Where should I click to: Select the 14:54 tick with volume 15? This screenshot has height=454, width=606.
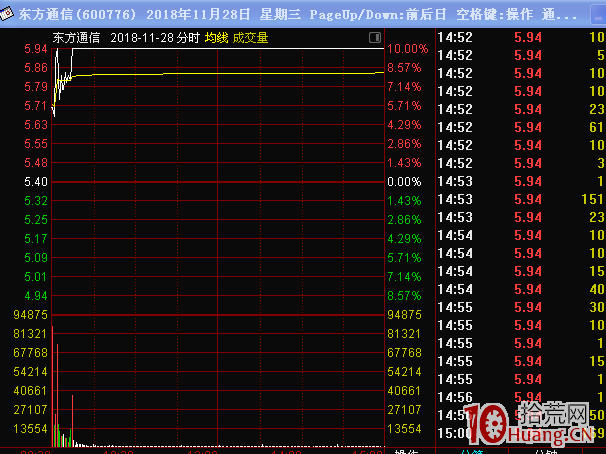521,271
